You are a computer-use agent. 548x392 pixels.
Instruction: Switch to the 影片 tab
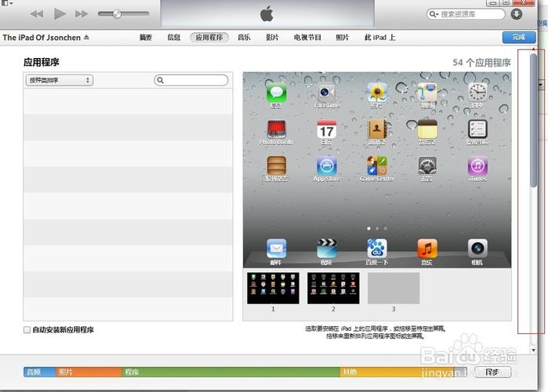coord(272,38)
